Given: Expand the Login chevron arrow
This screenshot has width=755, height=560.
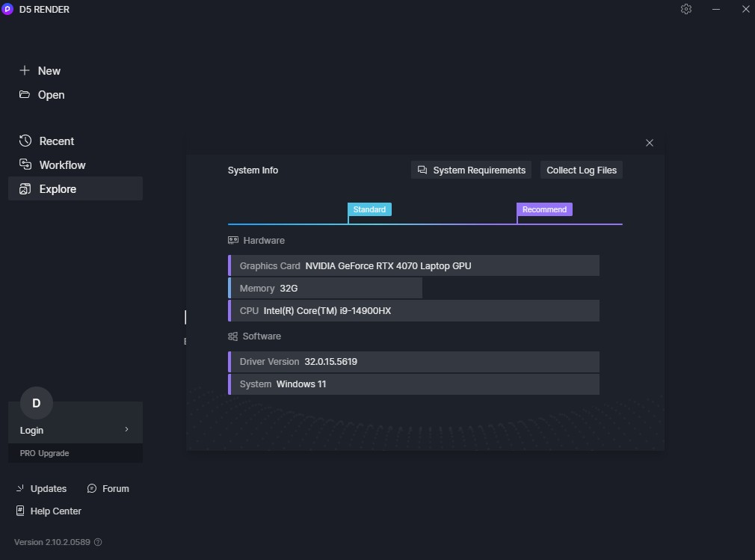Looking at the screenshot, I should [126, 429].
